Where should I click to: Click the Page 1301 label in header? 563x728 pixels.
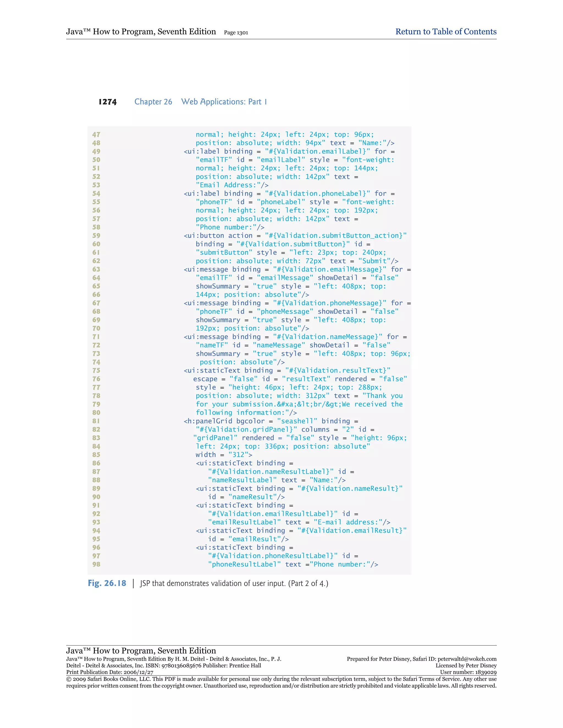coord(236,33)
